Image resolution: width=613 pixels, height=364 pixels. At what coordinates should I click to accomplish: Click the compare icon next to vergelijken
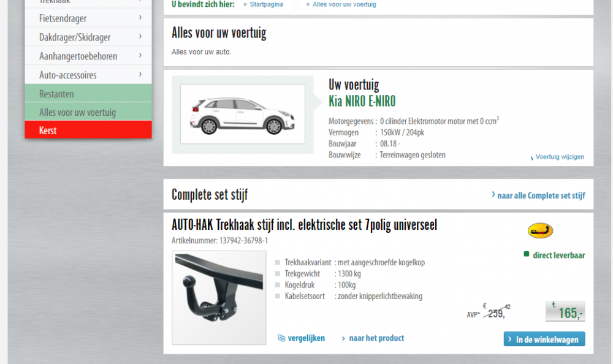281,338
